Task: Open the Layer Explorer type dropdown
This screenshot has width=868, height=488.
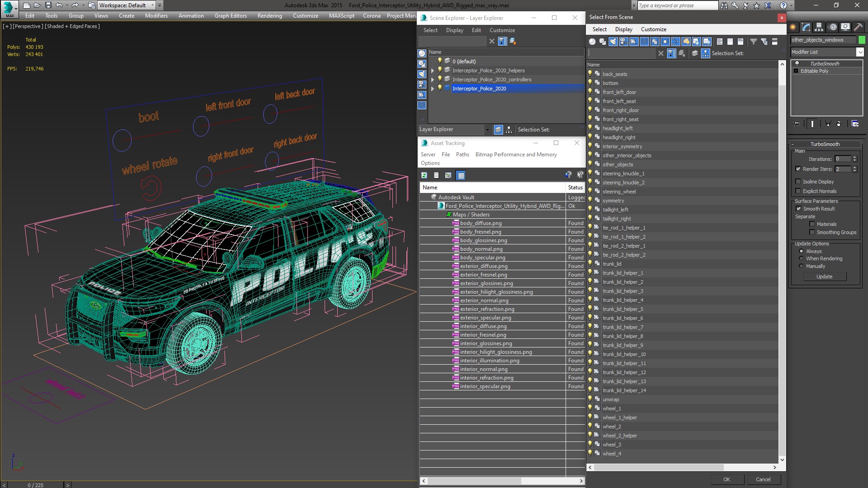Action: (x=487, y=130)
